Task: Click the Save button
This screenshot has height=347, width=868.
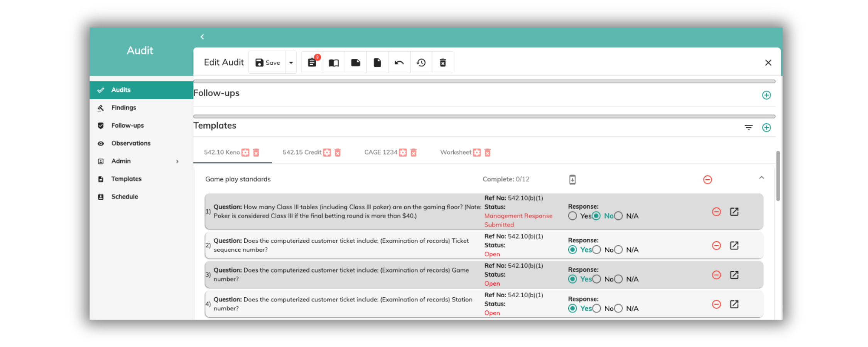Action: click(268, 62)
